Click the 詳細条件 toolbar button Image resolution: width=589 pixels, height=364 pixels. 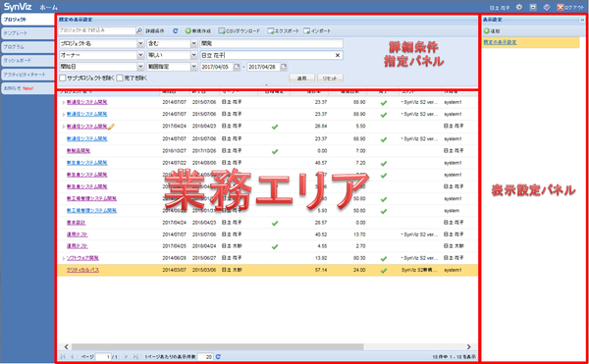pos(155,31)
